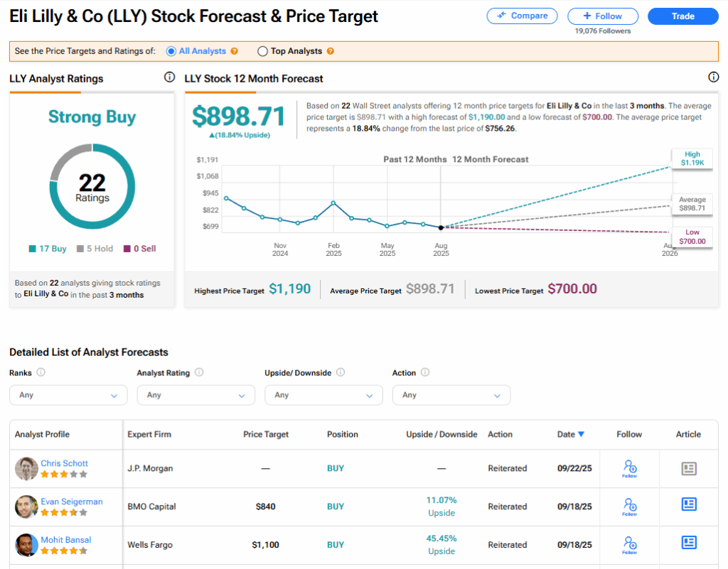Open the article icon for Chris Schott
This screenshot has width=728, height=569.
[x=689, y=468]
